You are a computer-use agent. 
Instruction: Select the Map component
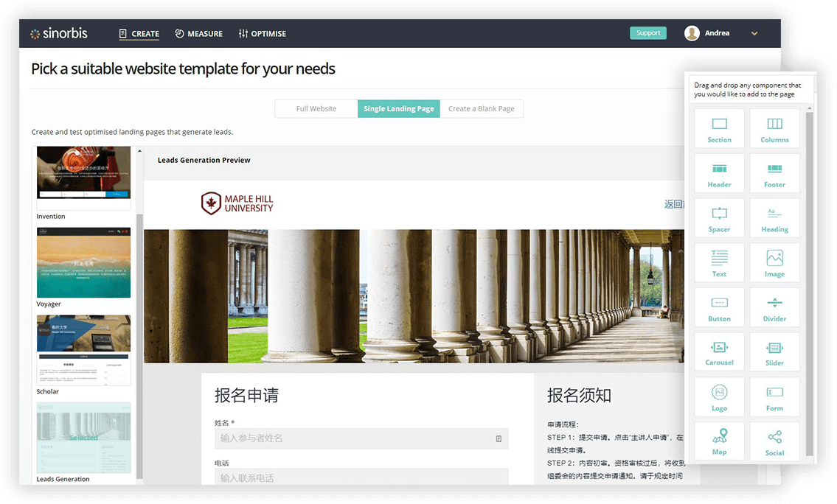pos(718,441)
